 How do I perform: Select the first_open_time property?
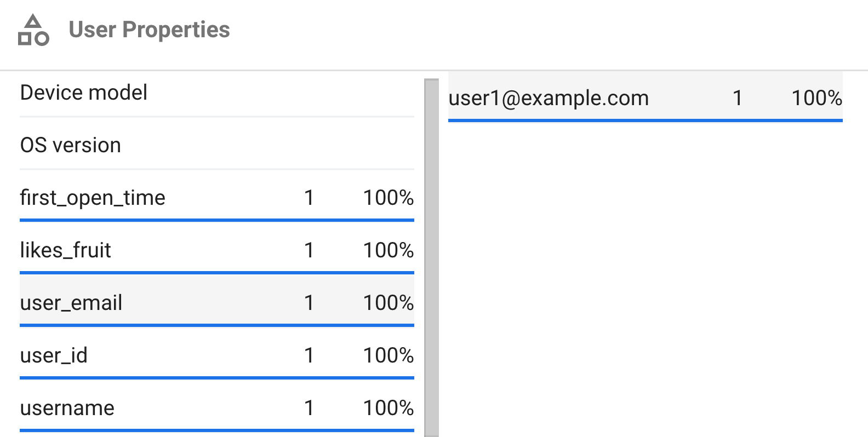point(217,197)
